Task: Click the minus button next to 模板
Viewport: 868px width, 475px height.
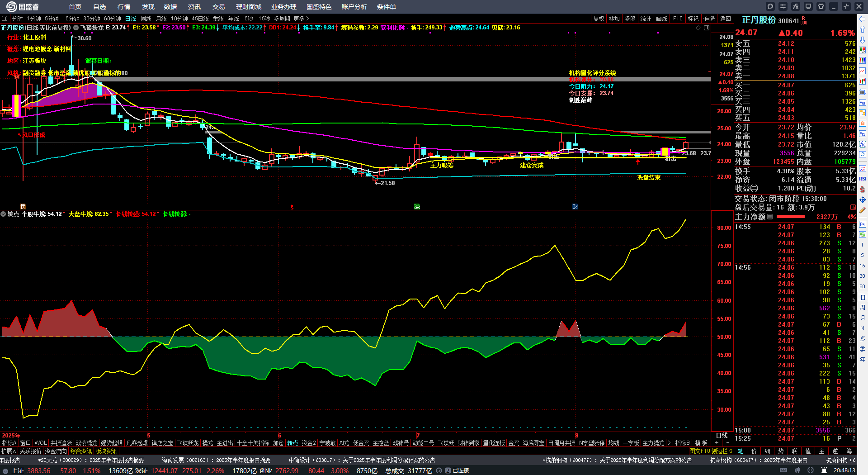Action: pyautogui.click(x=727, y=443)
